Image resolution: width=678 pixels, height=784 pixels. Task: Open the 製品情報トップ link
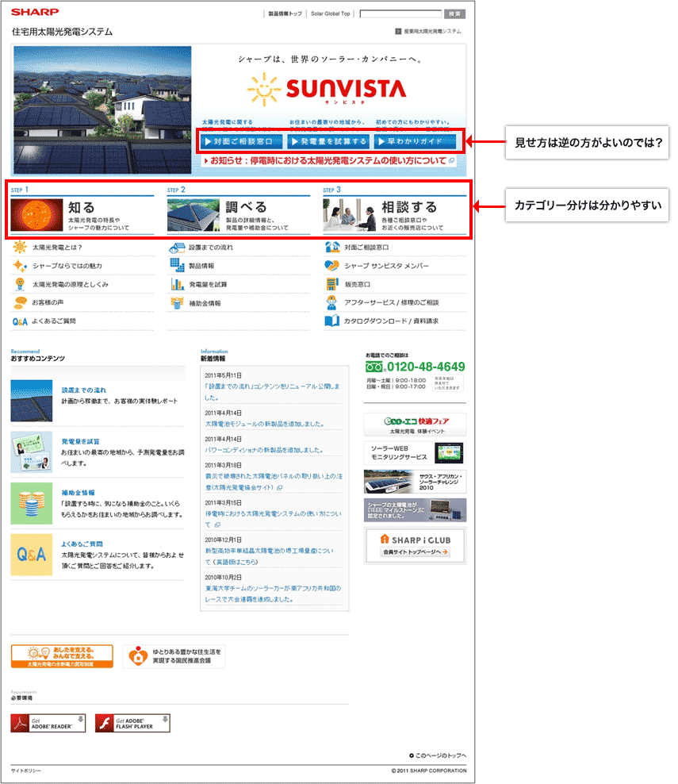pyautogui.click(x=285, y=13)
